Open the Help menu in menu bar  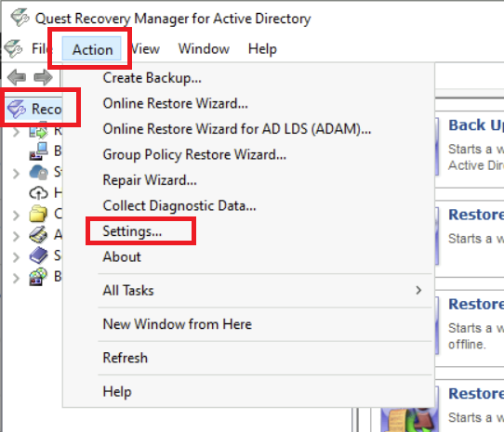pos(262,49)
